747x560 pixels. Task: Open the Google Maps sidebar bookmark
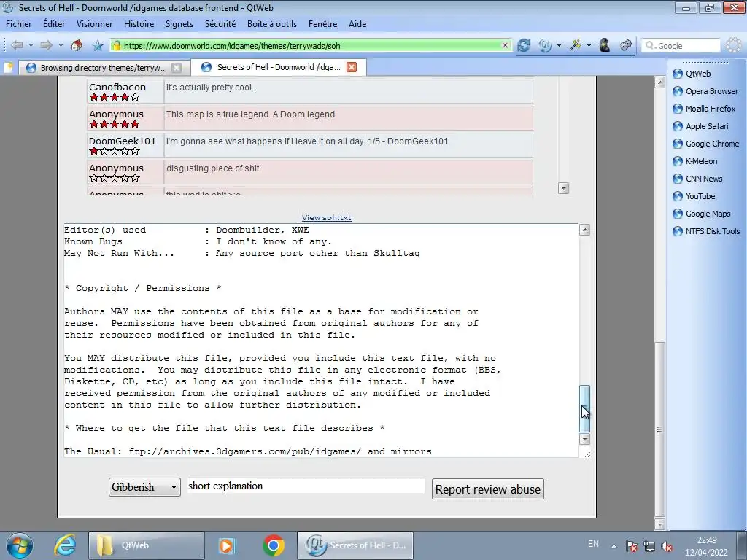[701, 214]
